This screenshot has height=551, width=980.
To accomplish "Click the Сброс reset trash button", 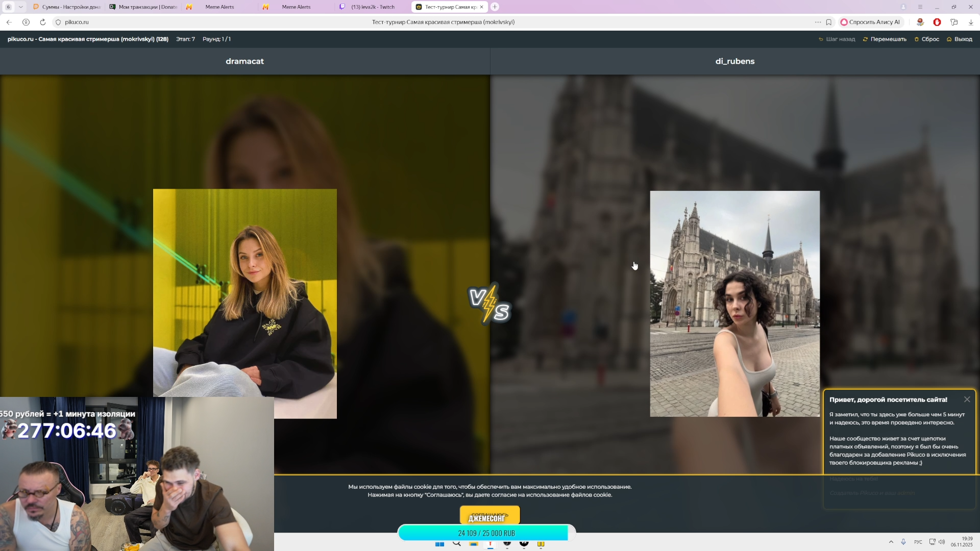I will (926, 39).
